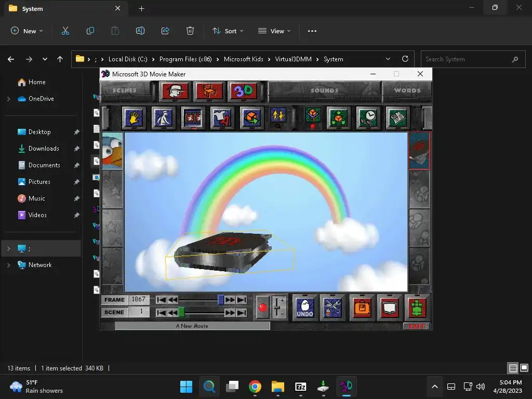Open the scissors and glue Cut/Paste tools
This screenshot has width=532, height=399.
click(332, 308)
